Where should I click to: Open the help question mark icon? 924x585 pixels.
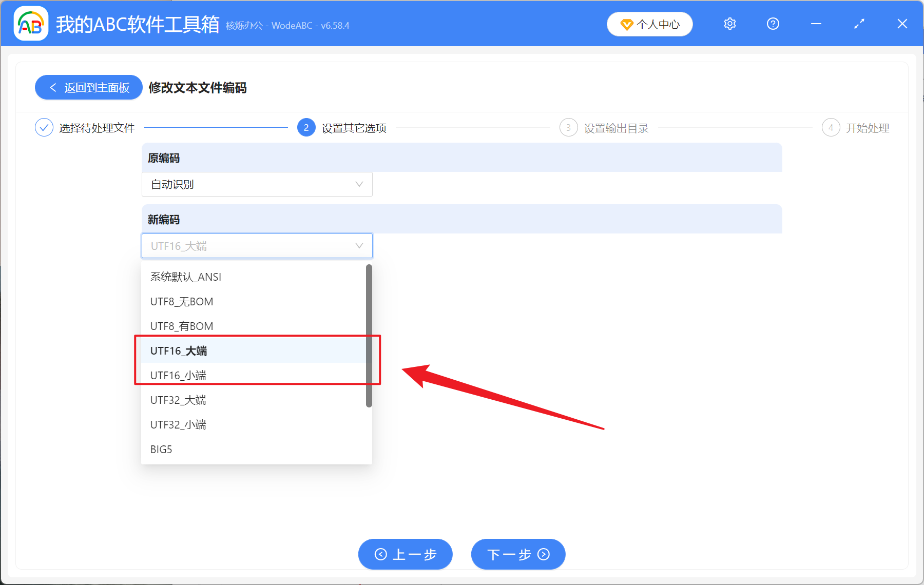pos(773,24)
